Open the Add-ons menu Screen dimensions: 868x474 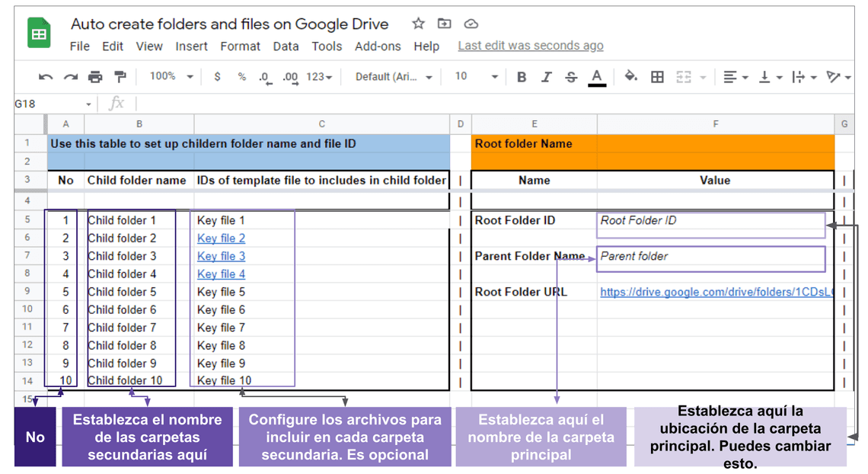tap(378, 46)
